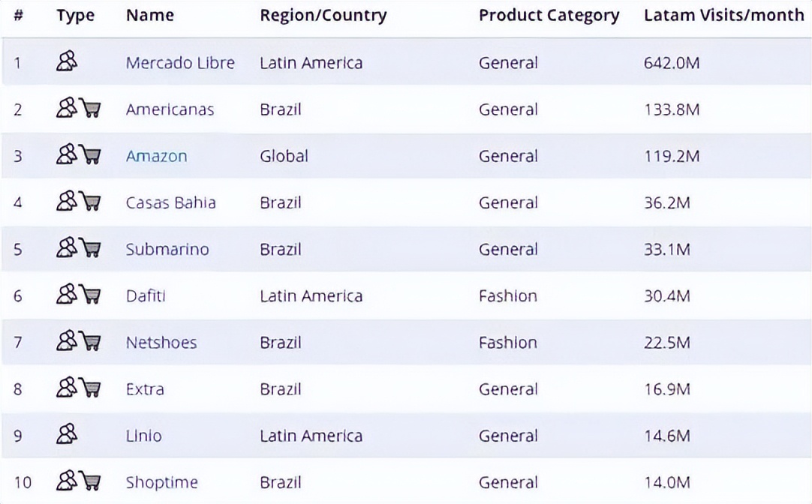Click the shopping cart icon in Americanas row
812x504 pixels.
click(90, 109)
